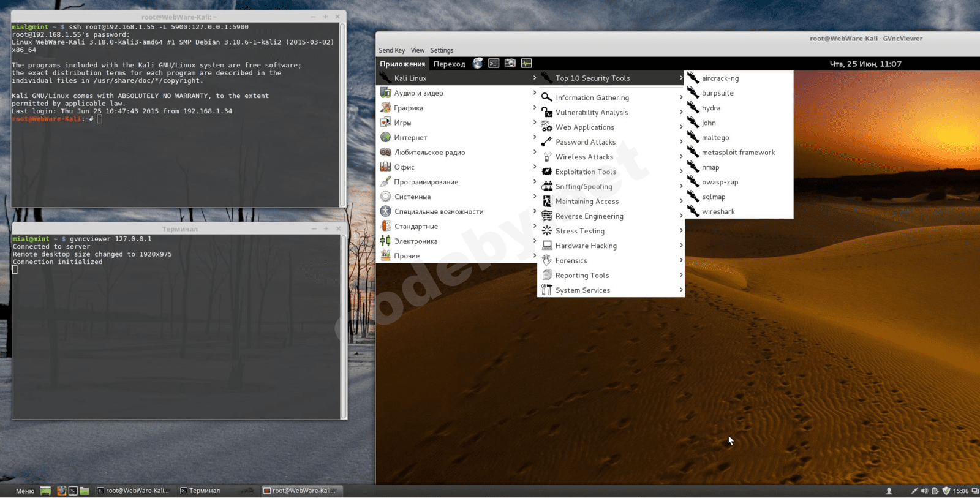The width and height of the screenshot is (980, 498).
Task: Click the update manager shield tray icon
Action: coord(946,491)
